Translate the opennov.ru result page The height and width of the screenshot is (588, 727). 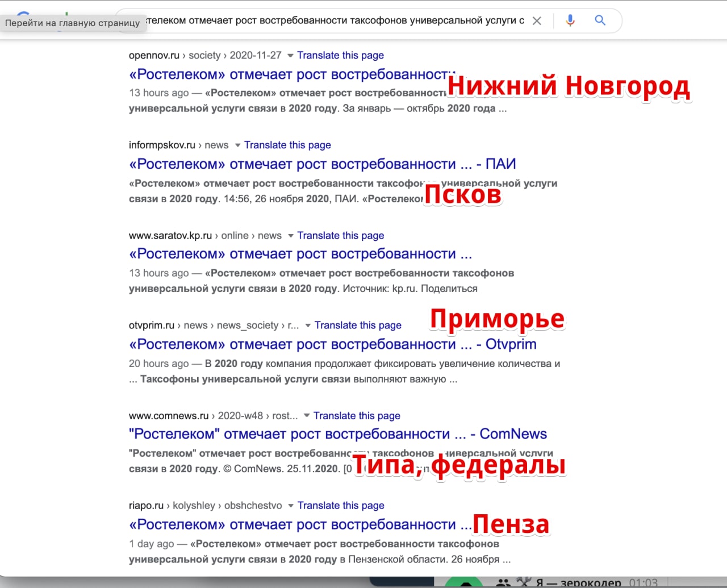click(340, 55)
